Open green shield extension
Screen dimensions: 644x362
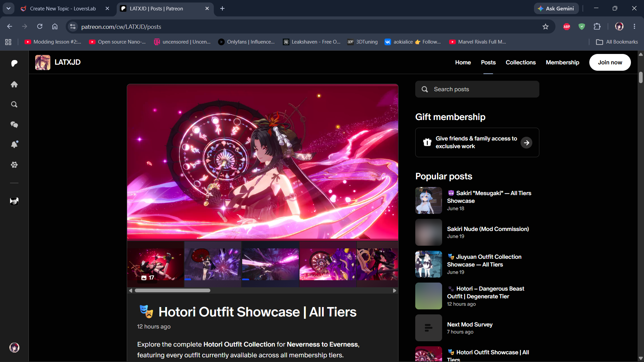(582, 26)
